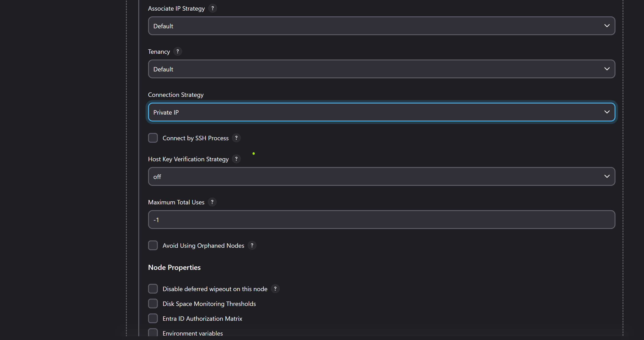Click the Maximum Total Uses input field
Screen dimensions: 644x340
pyautogui.click(x=381, y=220)
